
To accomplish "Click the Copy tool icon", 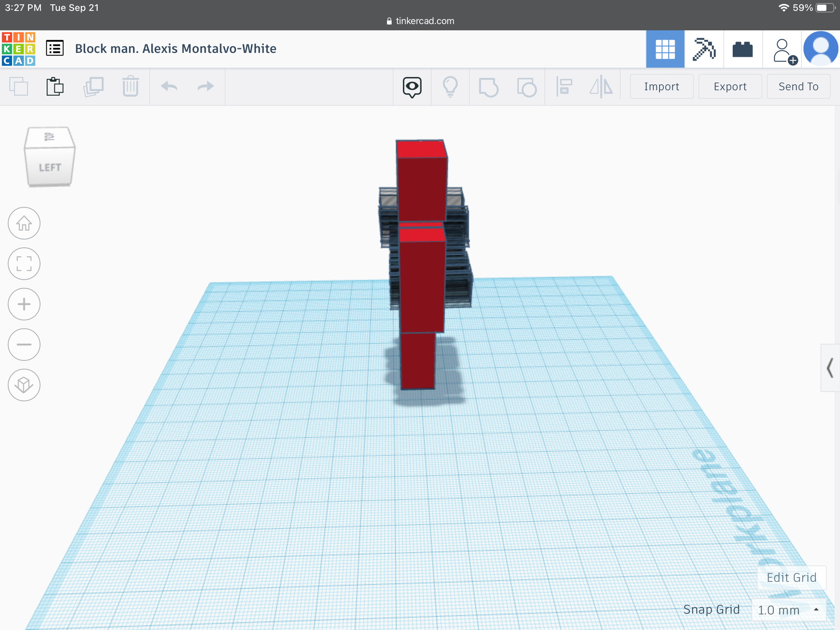I will pyautogui.click(x=19, y=86).
